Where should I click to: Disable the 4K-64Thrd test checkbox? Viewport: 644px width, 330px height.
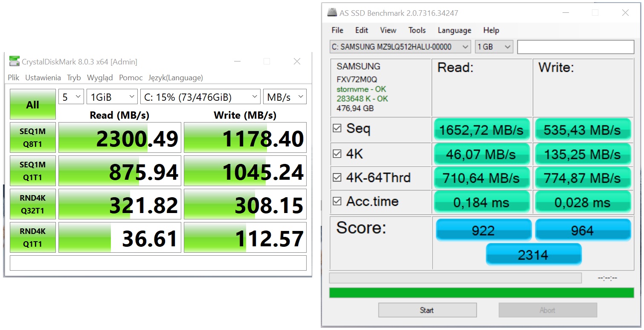point(337,177)
